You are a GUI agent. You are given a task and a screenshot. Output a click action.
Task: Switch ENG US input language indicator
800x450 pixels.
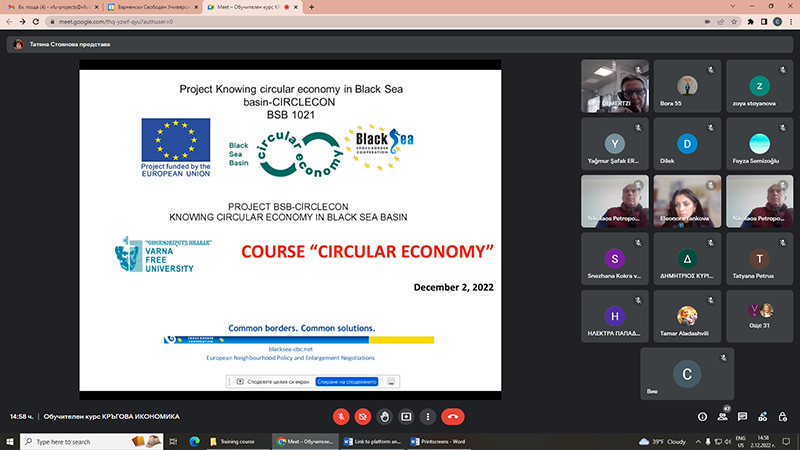(x=741, y=442)
